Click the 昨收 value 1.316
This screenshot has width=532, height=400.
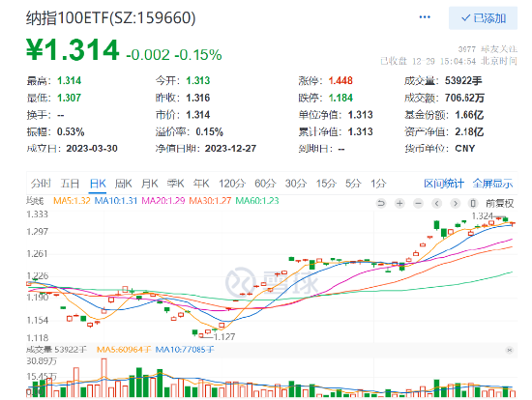(198, 98)
